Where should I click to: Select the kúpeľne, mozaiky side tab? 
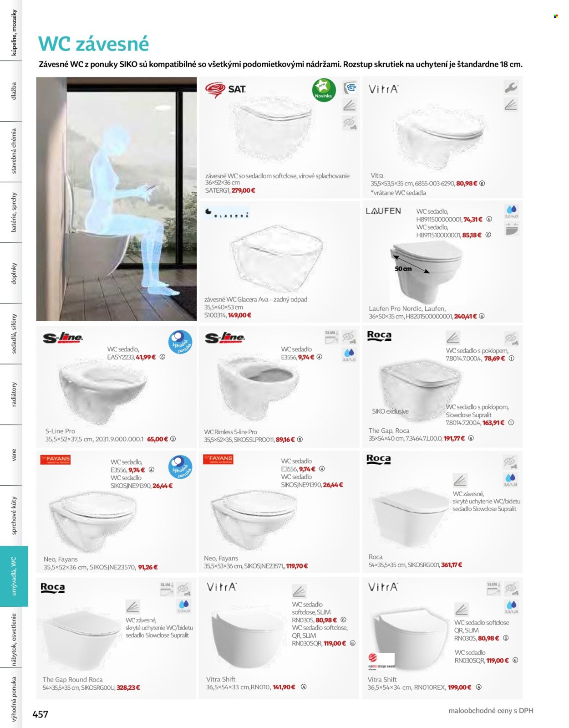(x=14, y=32)
